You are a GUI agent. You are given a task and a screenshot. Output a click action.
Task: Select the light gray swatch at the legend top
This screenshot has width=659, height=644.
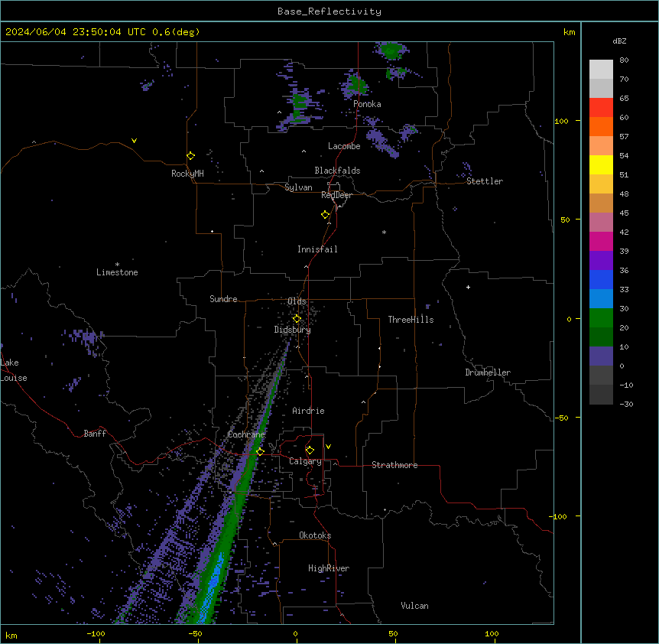(x=601, y=70)
